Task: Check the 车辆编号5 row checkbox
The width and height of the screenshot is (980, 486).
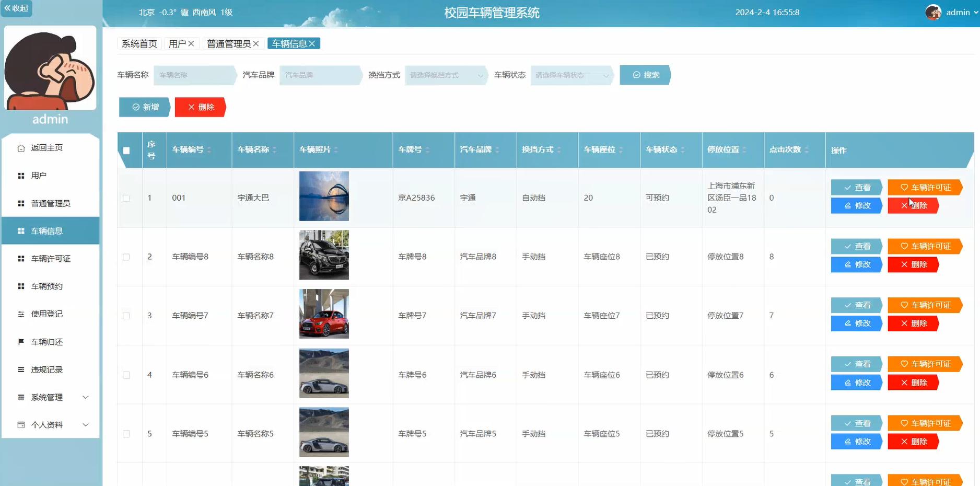Action: pos(126,434)
